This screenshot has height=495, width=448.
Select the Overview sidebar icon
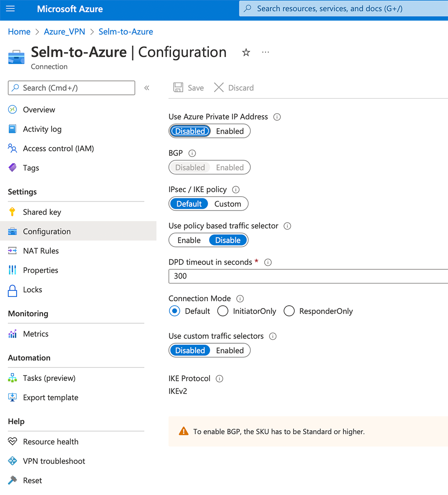click(13, 109)
